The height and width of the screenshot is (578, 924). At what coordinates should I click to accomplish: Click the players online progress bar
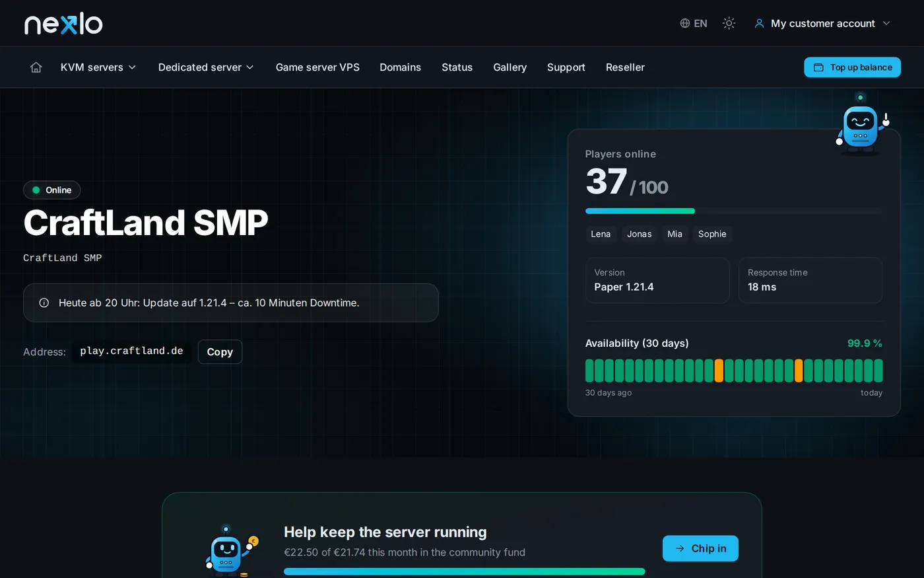click(733, 211)
